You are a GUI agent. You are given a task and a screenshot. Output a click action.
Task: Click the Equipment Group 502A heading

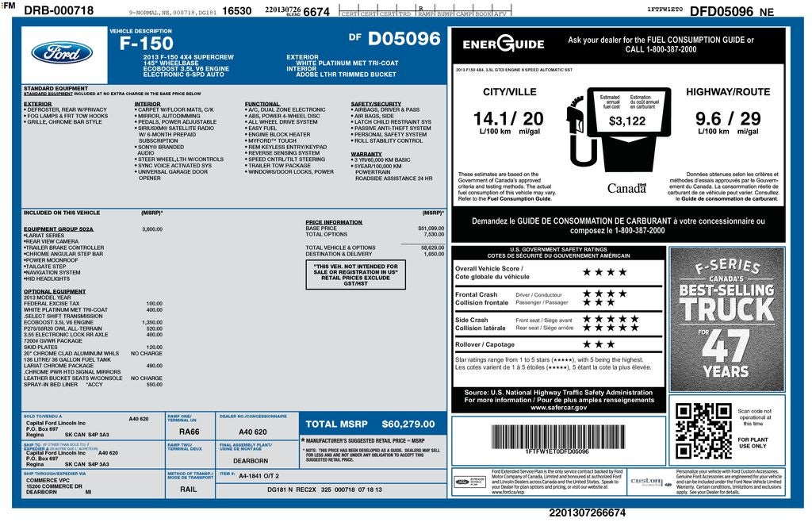(59, 228)
